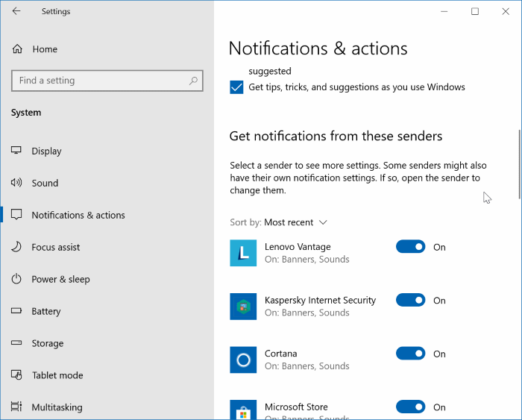Image resolution: width=522 pixels, height=420 pixels.
Task: Open the Kaspersky Internet Security icon
Action: [x=243, y=307]
